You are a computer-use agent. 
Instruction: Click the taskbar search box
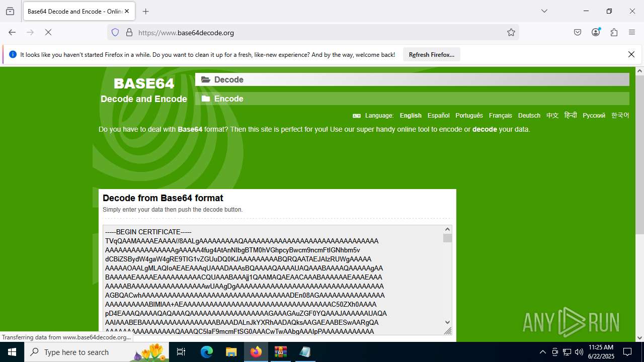[97, 352]
